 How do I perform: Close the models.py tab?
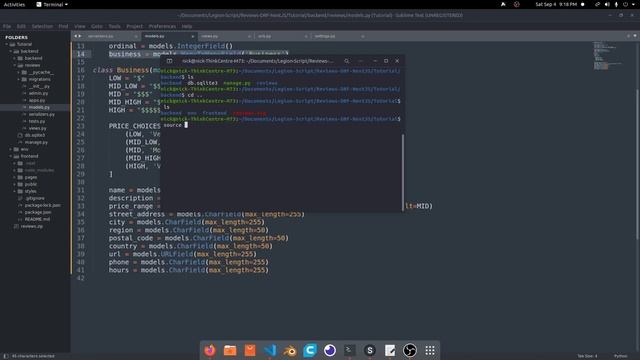pyautogui.click(x=193, y=36)
